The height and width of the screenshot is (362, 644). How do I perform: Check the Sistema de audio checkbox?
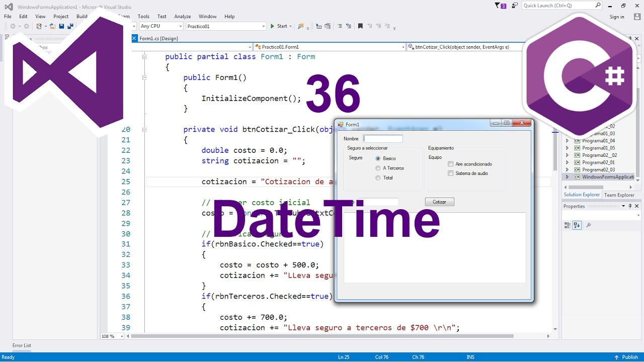pos(450,173)
